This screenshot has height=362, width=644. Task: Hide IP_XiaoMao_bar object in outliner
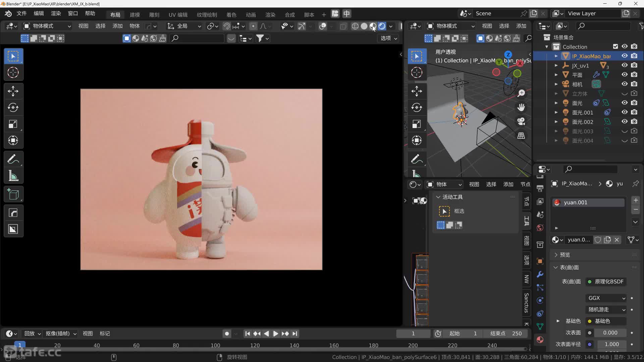625,56
